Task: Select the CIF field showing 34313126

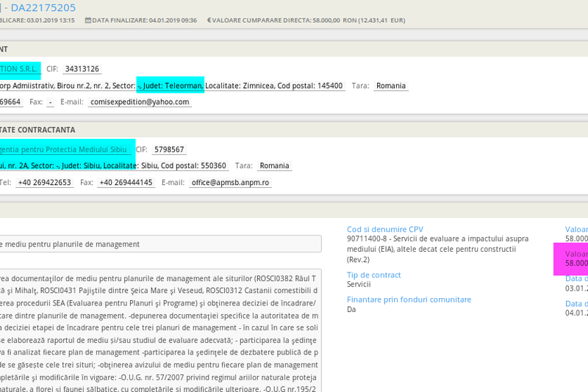Action: (82, 69)
